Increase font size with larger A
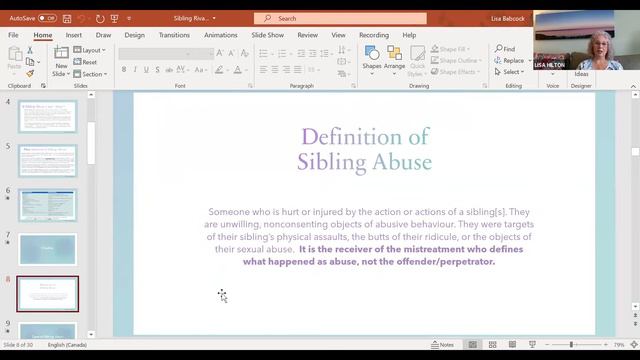Viewport: 640px width, 360px height. coord(220,53)
